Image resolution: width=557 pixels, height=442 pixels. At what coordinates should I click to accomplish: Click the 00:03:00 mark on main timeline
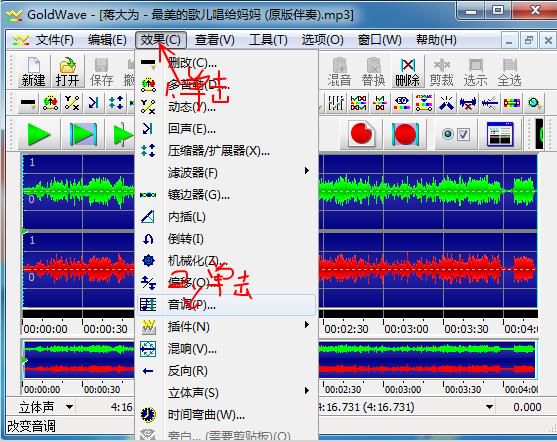click(406, 329)
